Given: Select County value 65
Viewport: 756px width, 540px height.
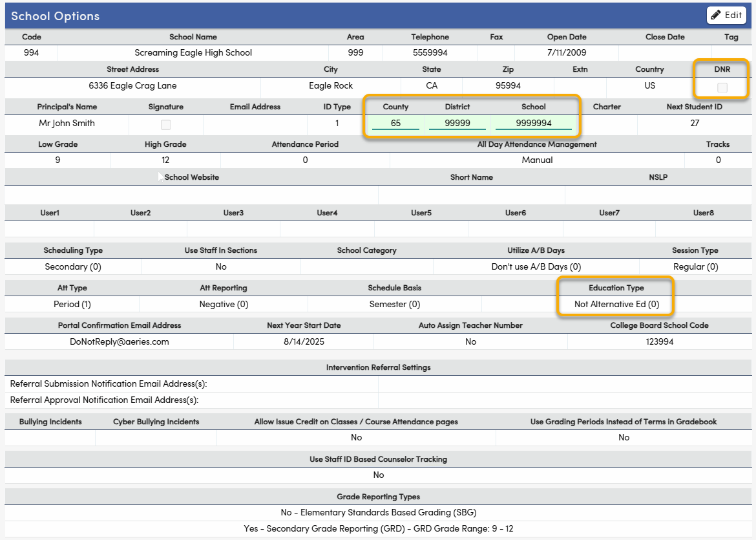Looking at the screenshot, I should point(395,123).
